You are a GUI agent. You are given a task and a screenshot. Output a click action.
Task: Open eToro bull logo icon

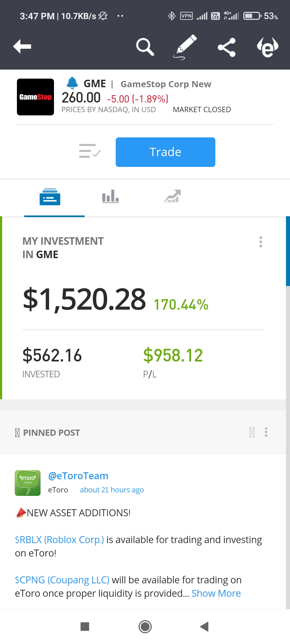268,47
